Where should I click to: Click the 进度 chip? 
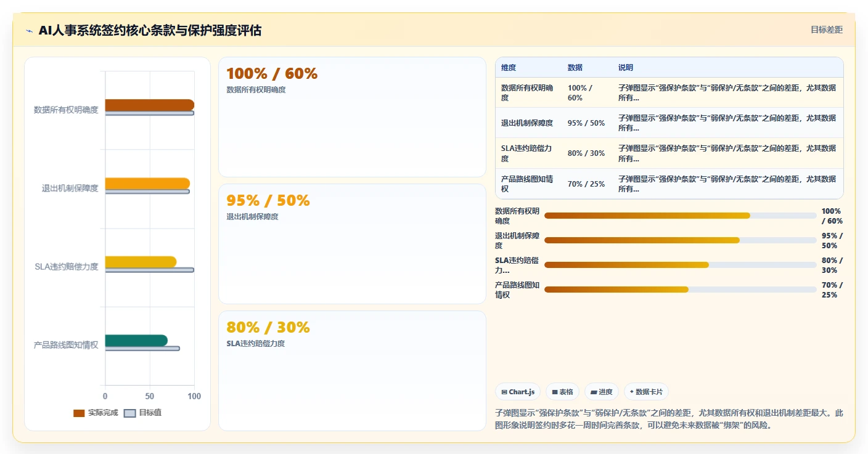(602, 392)
